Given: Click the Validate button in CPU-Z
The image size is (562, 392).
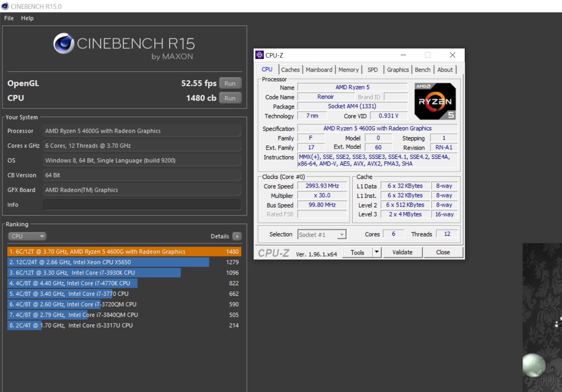Looking at the screenshot, I should [403, 252].
